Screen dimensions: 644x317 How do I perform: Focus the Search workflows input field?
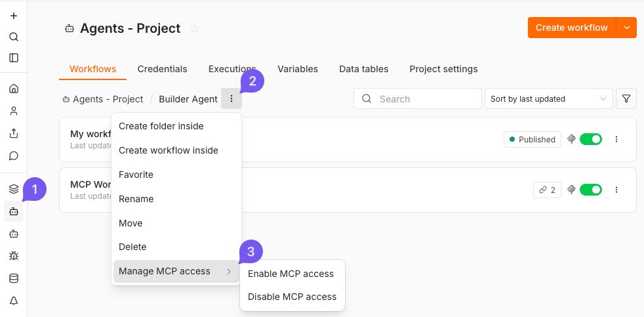417,98
